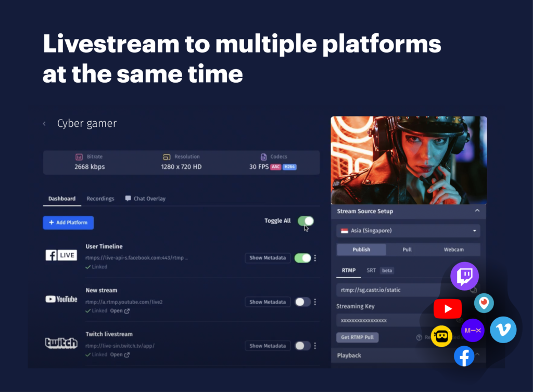The width and height of the screenshot is (533, 392).
Task: Click the red YouTube icon bubble
Action: (x=448, y=308)
